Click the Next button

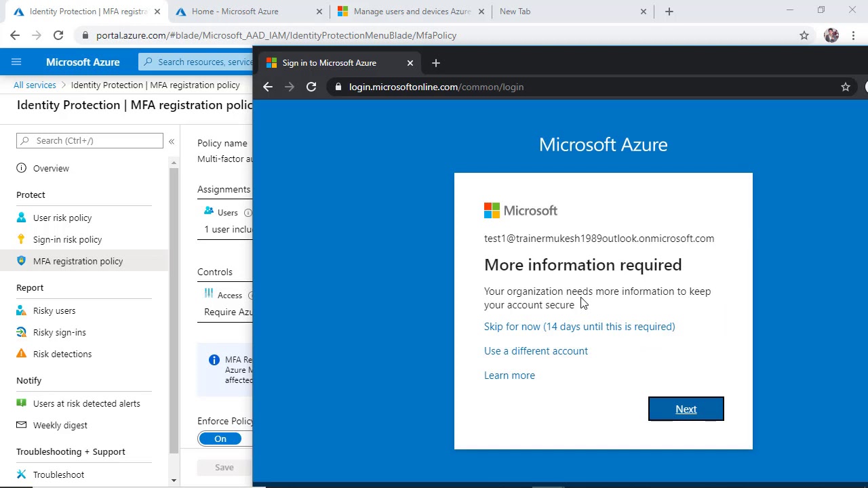click(x=686, y=409)
